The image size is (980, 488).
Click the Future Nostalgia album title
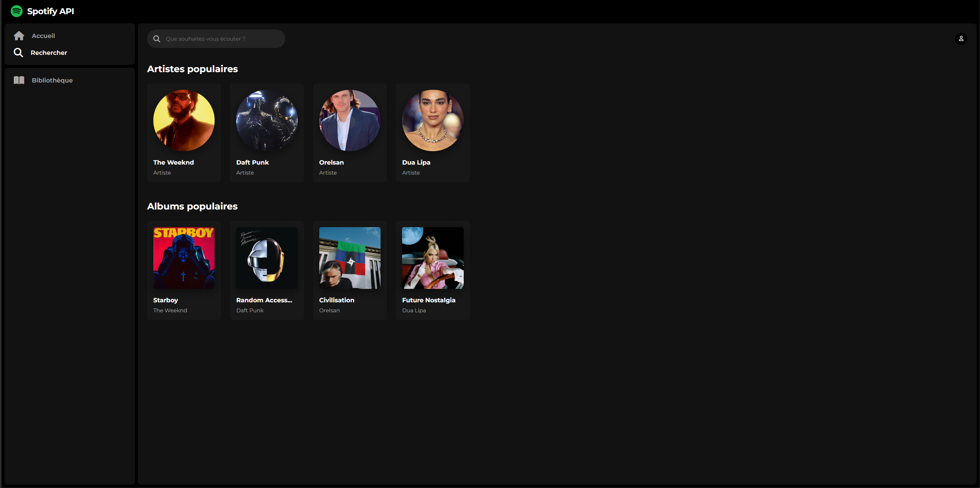coord(429,300)
